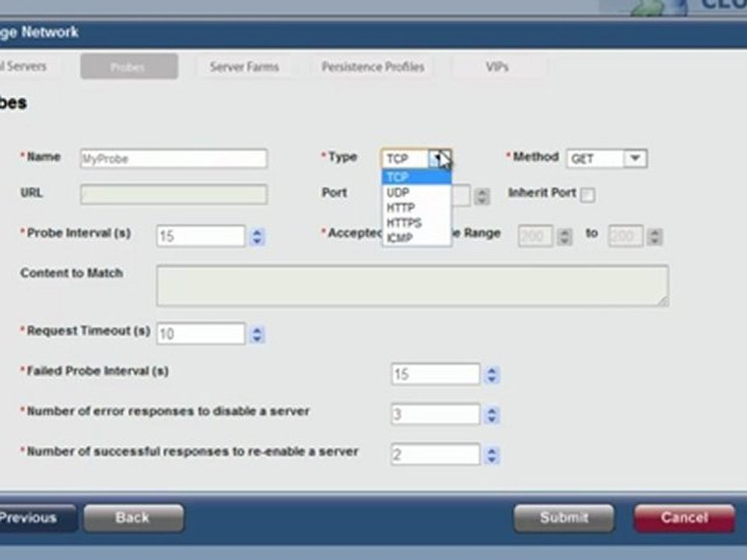Adjust the Port spinner arrows
Screen dimensions: 747x560
coord(482,196)
